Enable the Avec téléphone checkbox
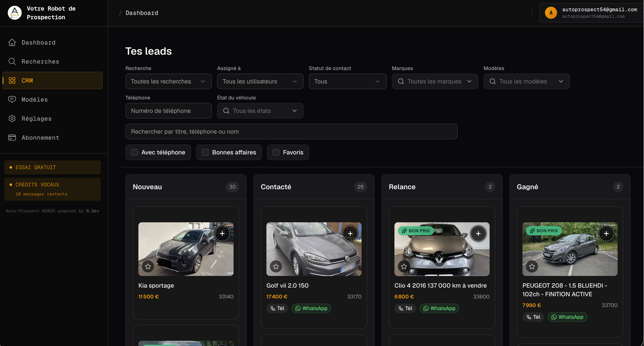 point(135,152)
